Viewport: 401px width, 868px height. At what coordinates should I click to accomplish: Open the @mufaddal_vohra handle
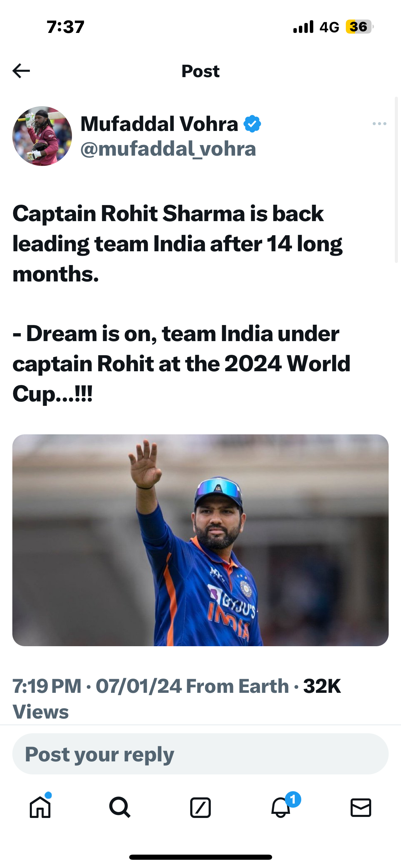168,149
